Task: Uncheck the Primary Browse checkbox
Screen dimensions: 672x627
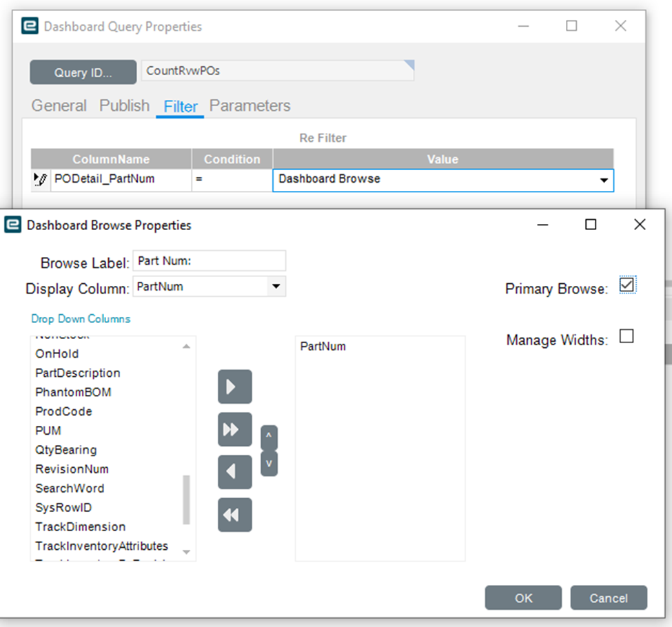Action: click(x=627, y=285)
